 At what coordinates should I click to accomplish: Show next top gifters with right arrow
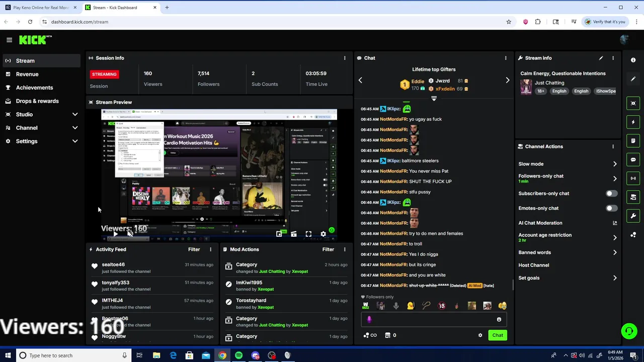click(x=507, y=80)
